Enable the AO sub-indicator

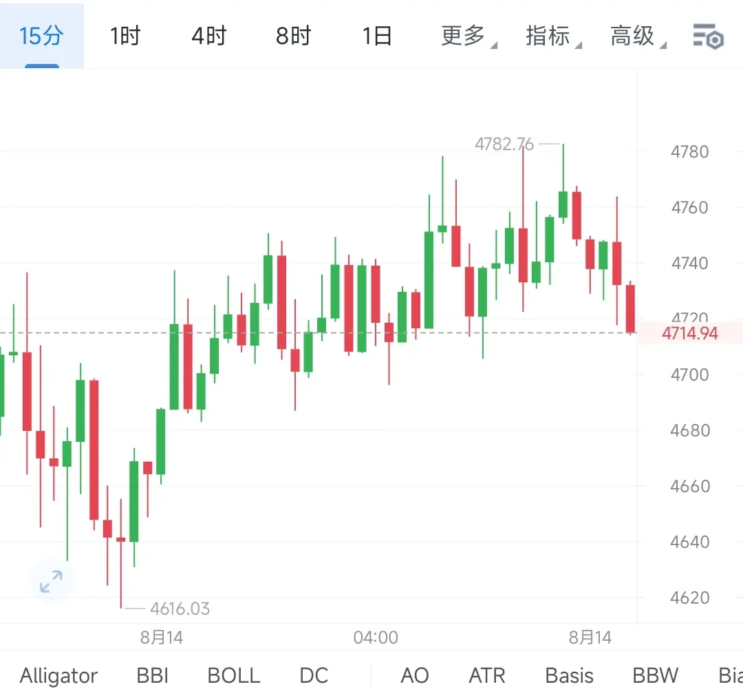coord(415,675)
